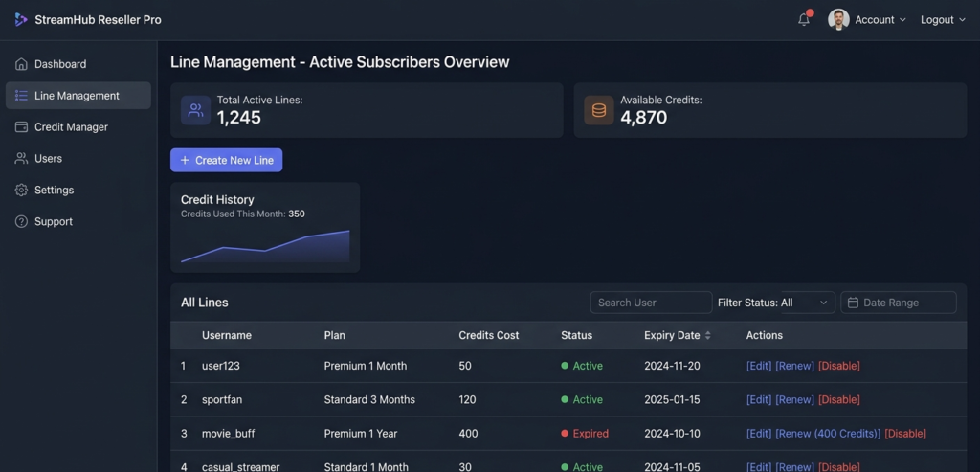Select username casual_streamer

(240, 467)
